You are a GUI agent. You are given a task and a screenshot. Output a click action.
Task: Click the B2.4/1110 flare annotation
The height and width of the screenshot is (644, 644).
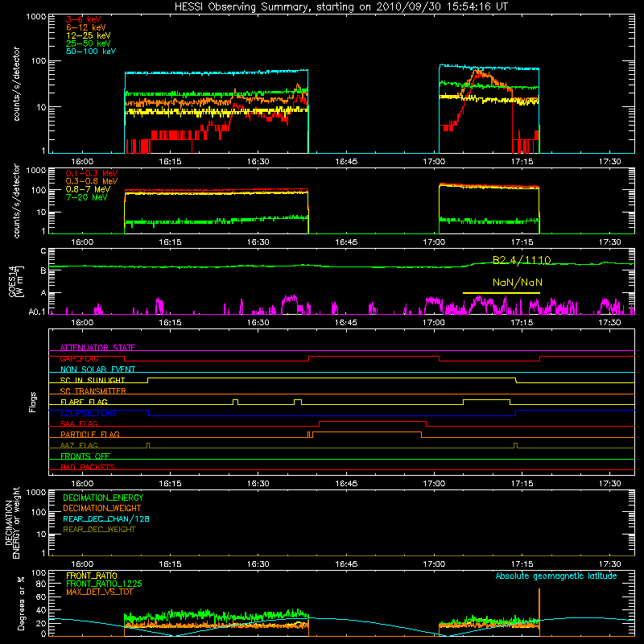coord(522,260)
